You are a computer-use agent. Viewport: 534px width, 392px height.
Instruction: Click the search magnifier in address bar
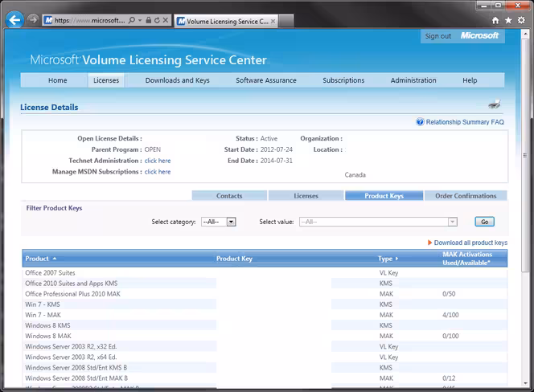click(131, 20)
